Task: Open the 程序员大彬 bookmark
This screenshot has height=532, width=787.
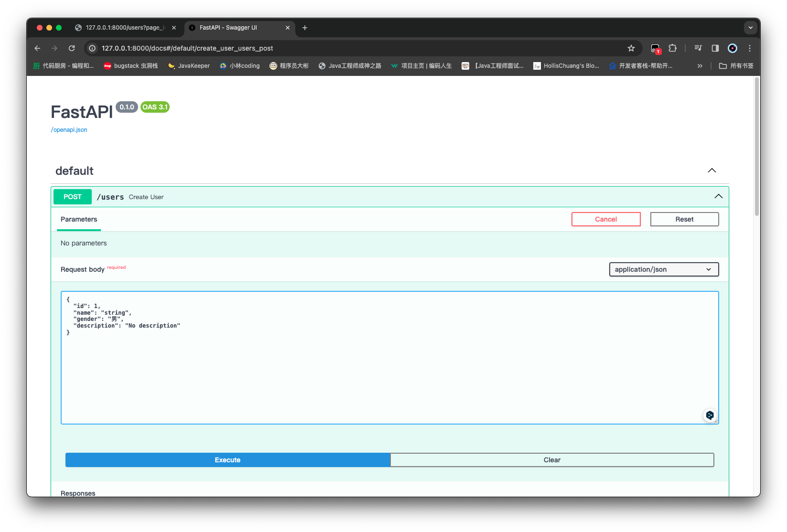Action: 289,66
